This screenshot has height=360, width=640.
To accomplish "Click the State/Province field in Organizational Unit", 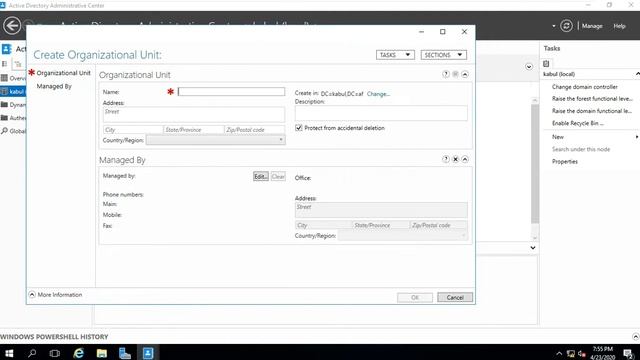I will point(193,130).
